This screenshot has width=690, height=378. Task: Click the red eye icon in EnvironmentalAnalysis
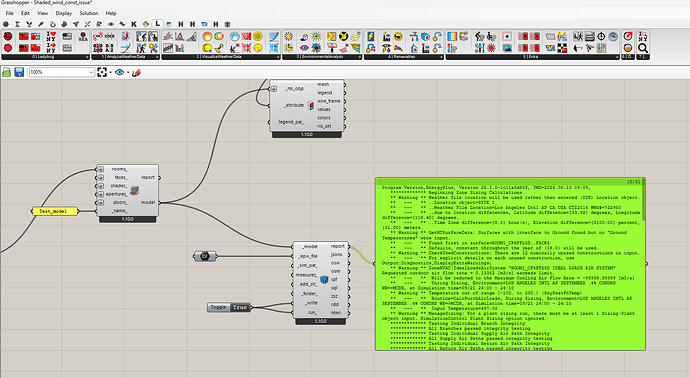304,48
